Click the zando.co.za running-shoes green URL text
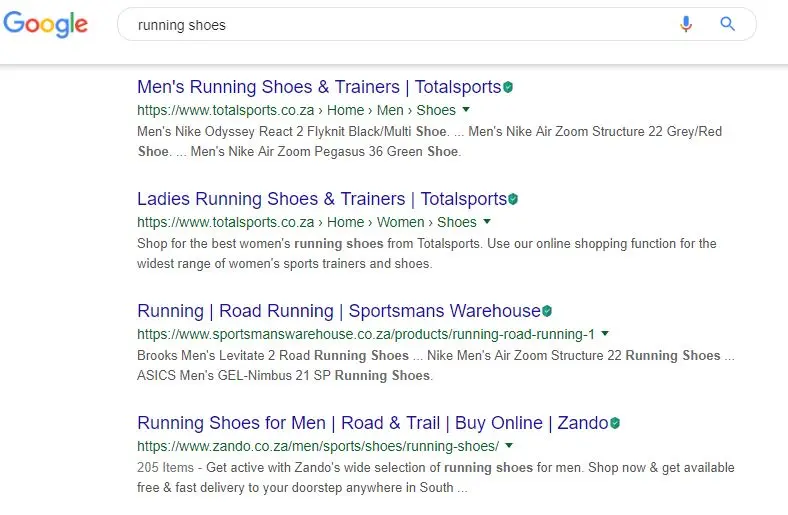The height and width of the screenshot is (515, 788). coord(317,446)
